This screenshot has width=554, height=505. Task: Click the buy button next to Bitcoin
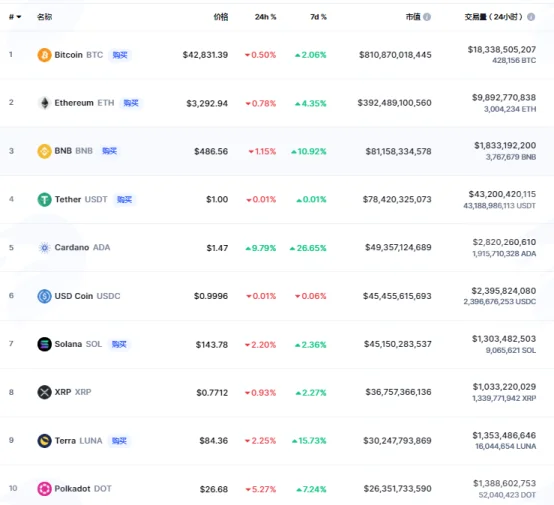pyautogui.click(x=120, y=55)
